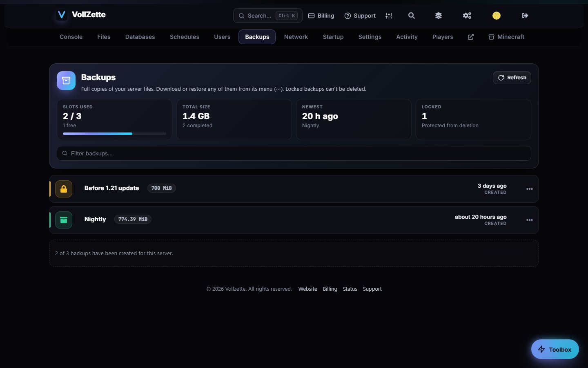Click the Website footer link
This screenshot has width=588, height=368.
coord(307,289)
